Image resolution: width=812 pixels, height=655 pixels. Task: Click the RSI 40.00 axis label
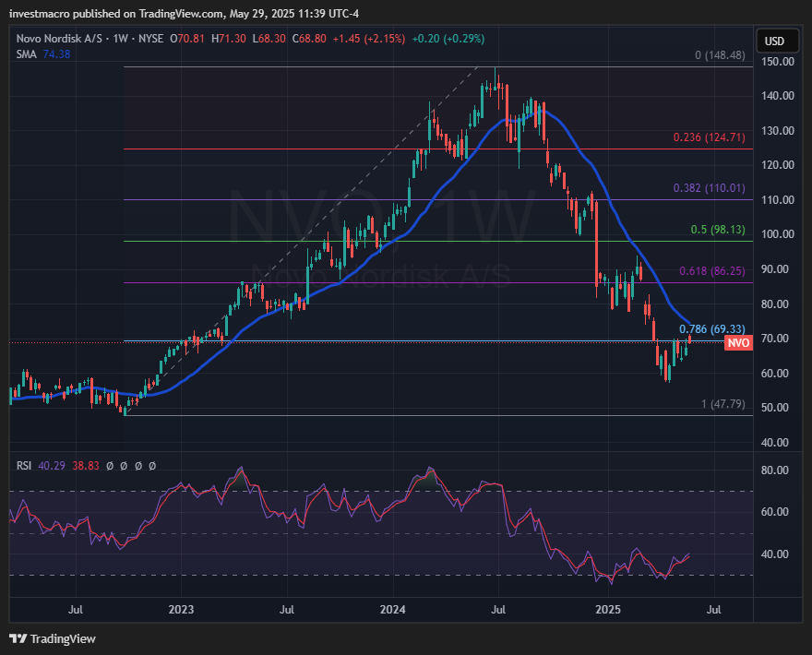pyautogui.click(x=775, y=554)
